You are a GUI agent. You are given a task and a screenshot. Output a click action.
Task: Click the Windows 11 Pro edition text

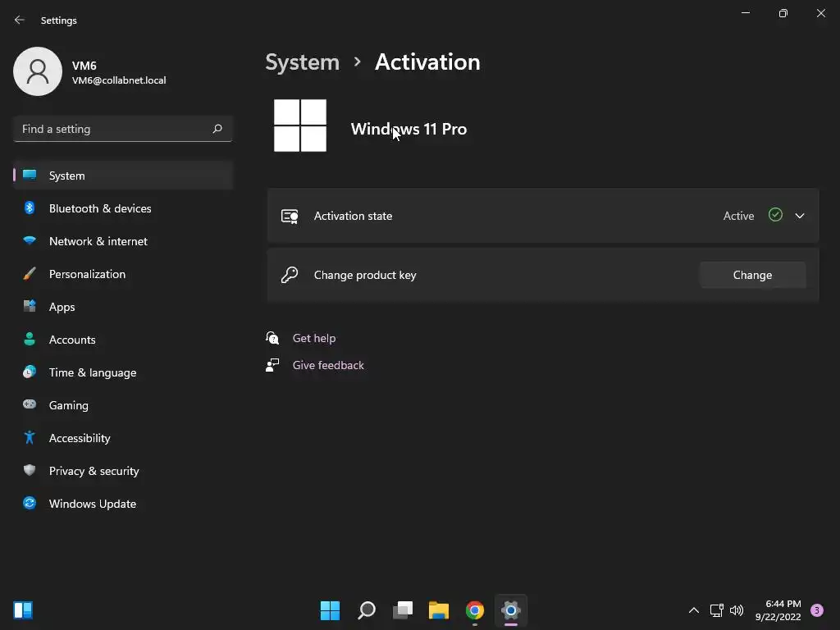click(409, 129)
